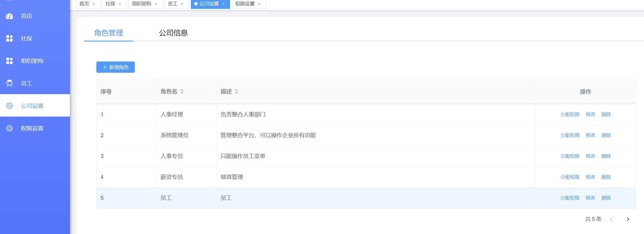Close the 公司设置 tab with its x

click(223, 4)
